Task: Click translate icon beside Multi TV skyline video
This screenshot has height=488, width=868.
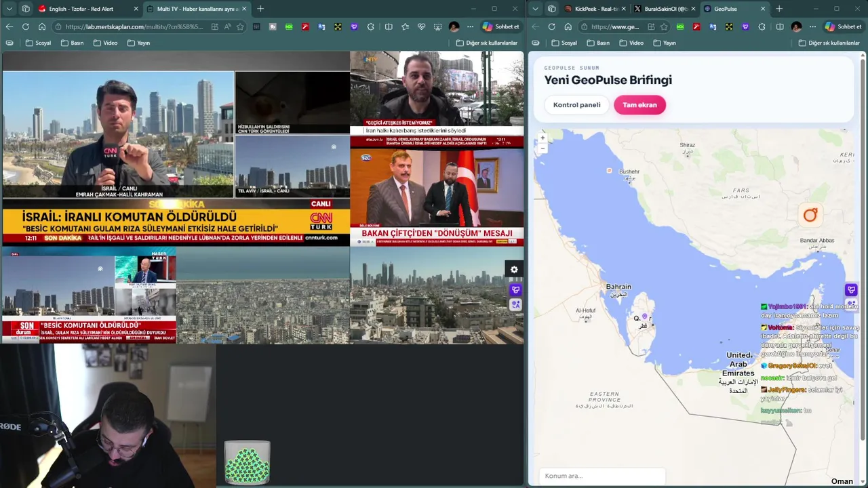Action: (x=515, y=305)
